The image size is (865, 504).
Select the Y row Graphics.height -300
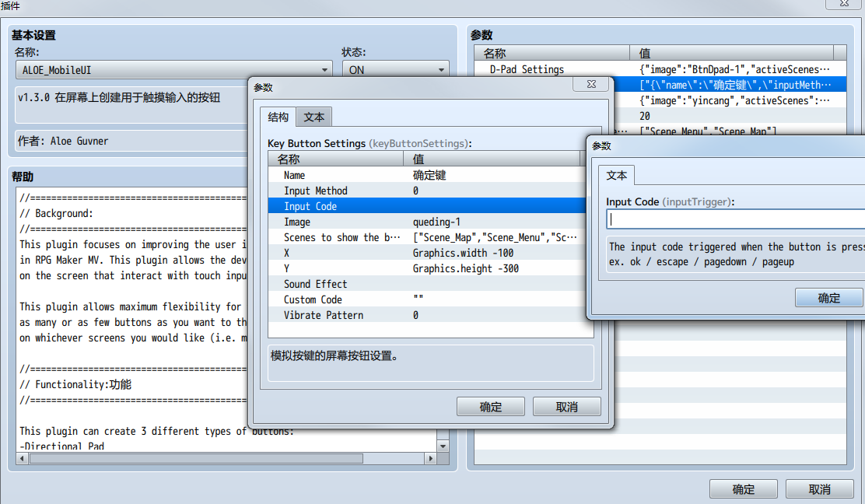(427, 268)
